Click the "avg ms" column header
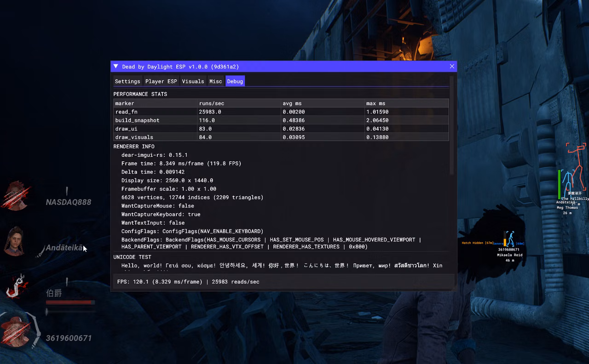The image size is (589, 364). coord(323,103)
